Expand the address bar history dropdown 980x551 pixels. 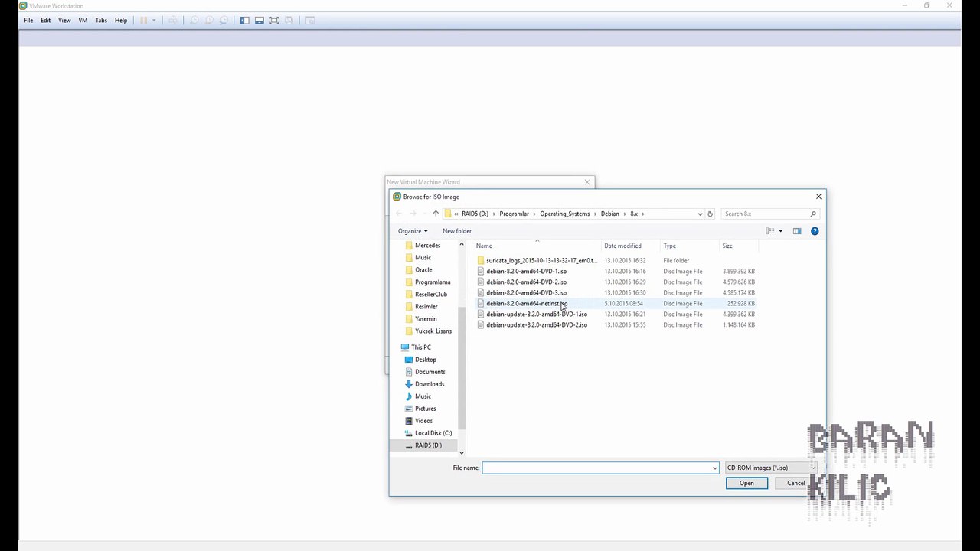click(x=700, y=214)
